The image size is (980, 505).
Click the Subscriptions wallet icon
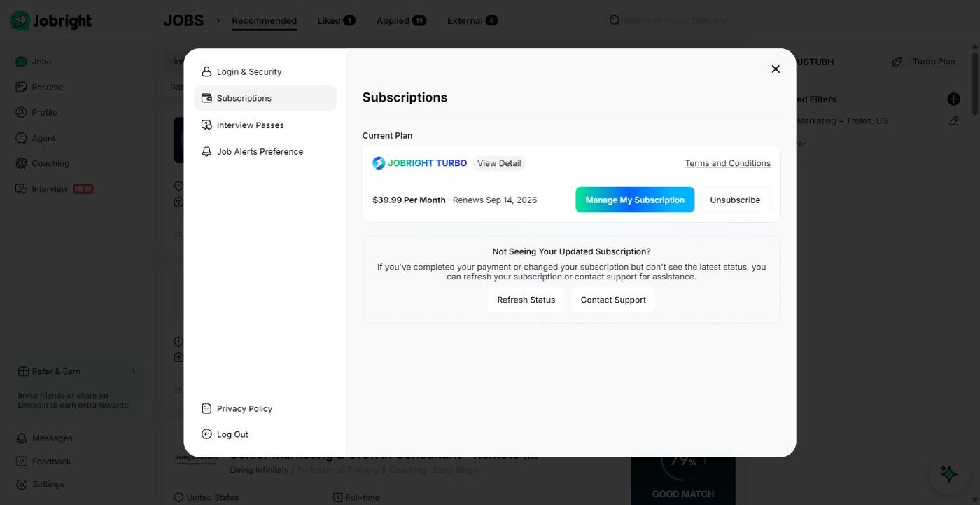[x=206, y=98]
